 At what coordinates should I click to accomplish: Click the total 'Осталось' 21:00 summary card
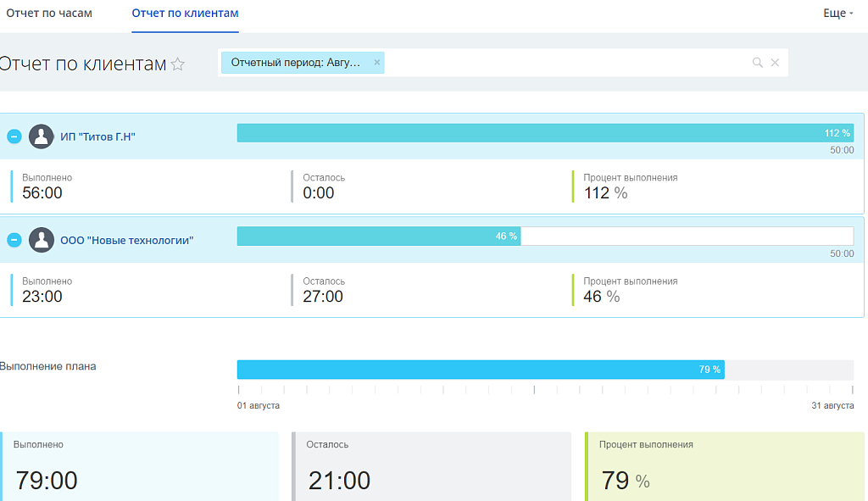pyautogui.click(x=432, y=466)
